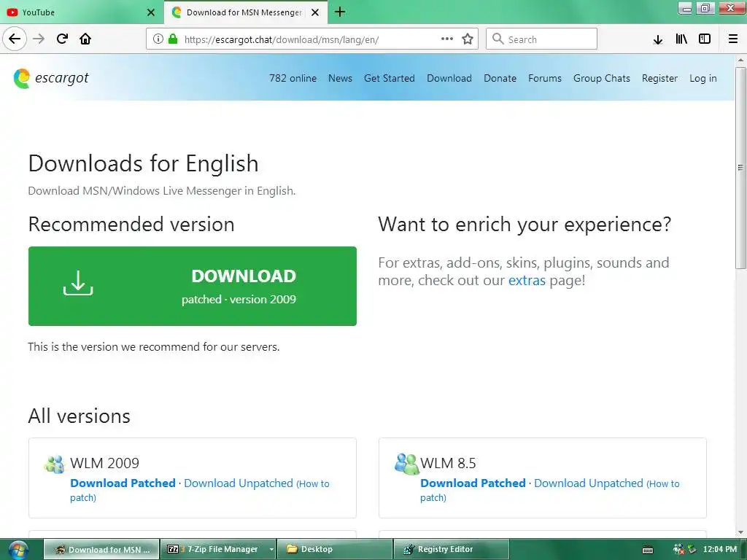Click the vertical scrollbar thumb
This screenshot has width=747, height=560.
click(740, 168)
